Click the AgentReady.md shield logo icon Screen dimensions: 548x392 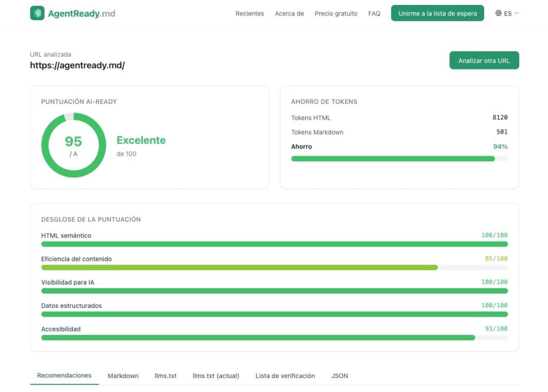pyautogui.click(x=37, y=13)
